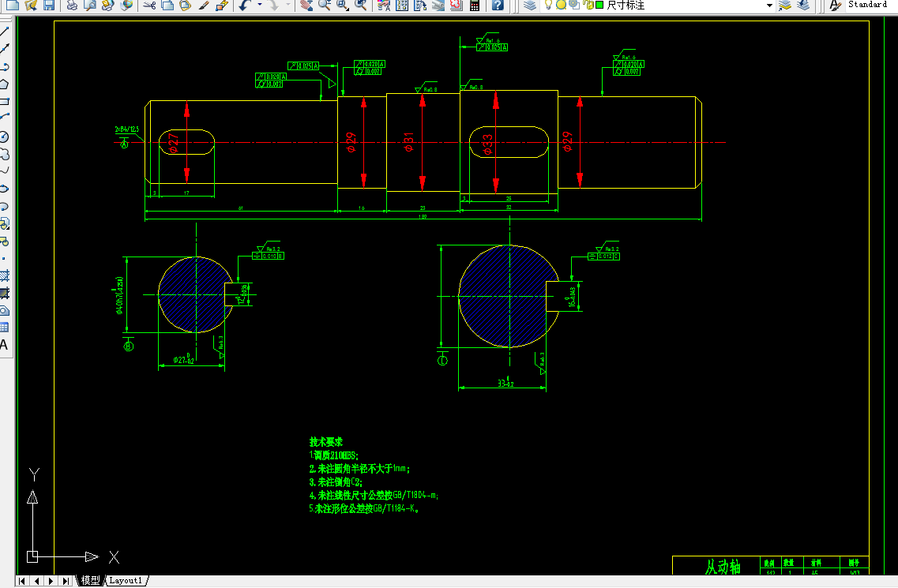Open the undo history dropdown arrow

pos(259,6)
